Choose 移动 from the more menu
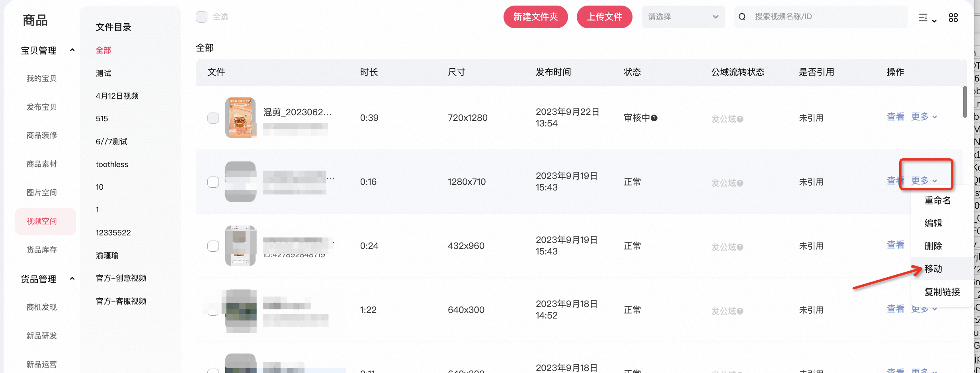The height and width of the screenshot is (373, 980). click(x=933, y=269)
